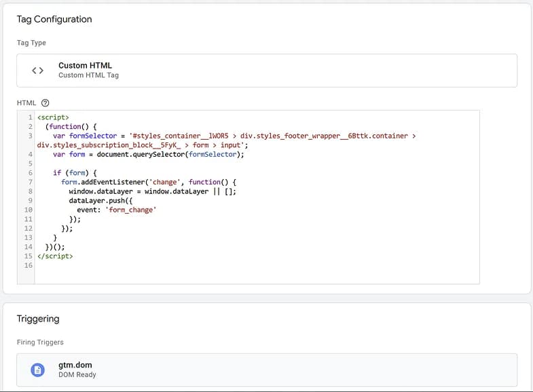Click the DOM Ready trigger document icon
The image size is (533, 392).
tap(38, 370)
